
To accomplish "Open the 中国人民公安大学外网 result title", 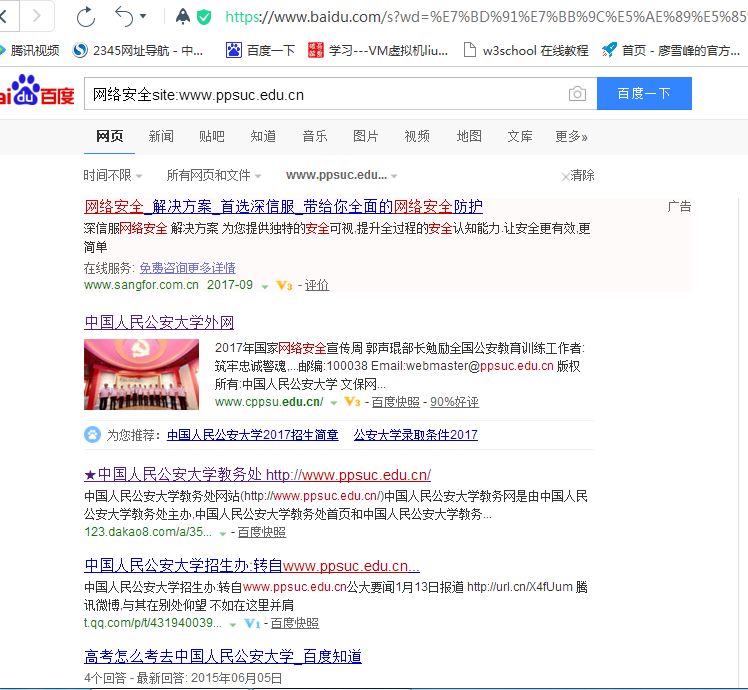I will [159, 323].
